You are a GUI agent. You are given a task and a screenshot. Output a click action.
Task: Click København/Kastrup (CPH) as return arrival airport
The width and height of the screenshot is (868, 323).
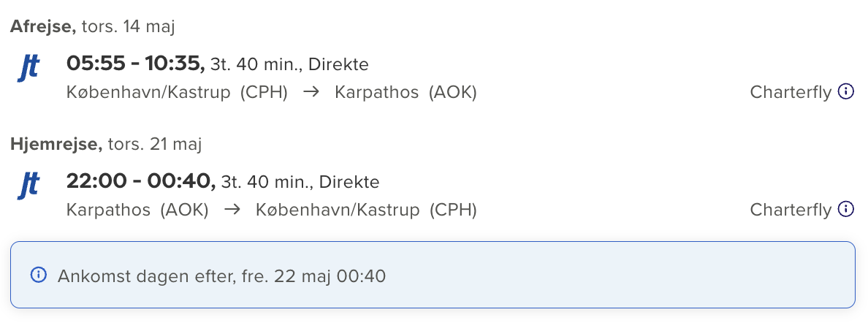pos(366,210)
